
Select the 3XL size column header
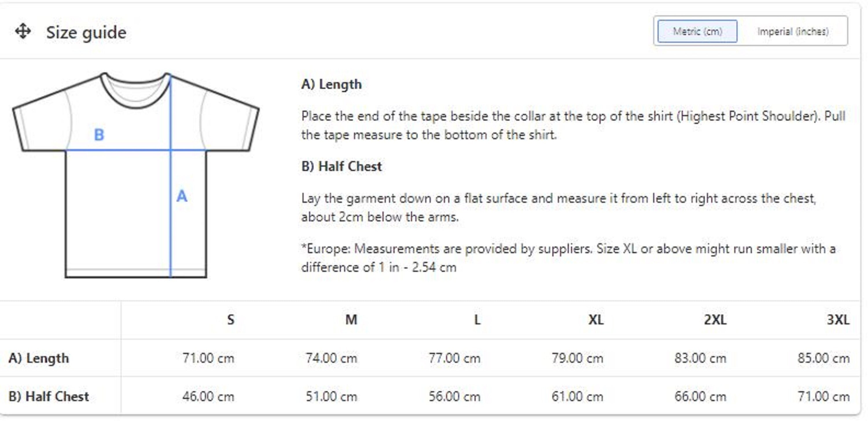coord(838,319)
